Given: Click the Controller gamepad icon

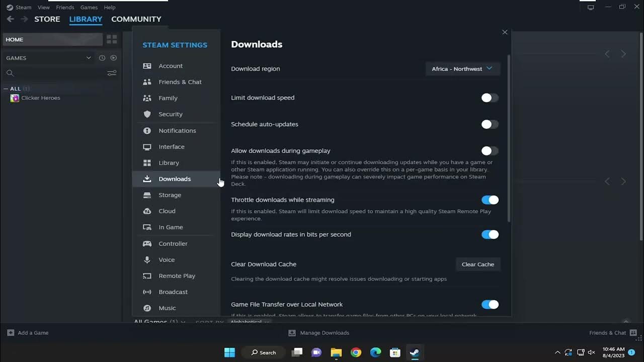Looking at the screenshot, I should click(x=147, y=244).
